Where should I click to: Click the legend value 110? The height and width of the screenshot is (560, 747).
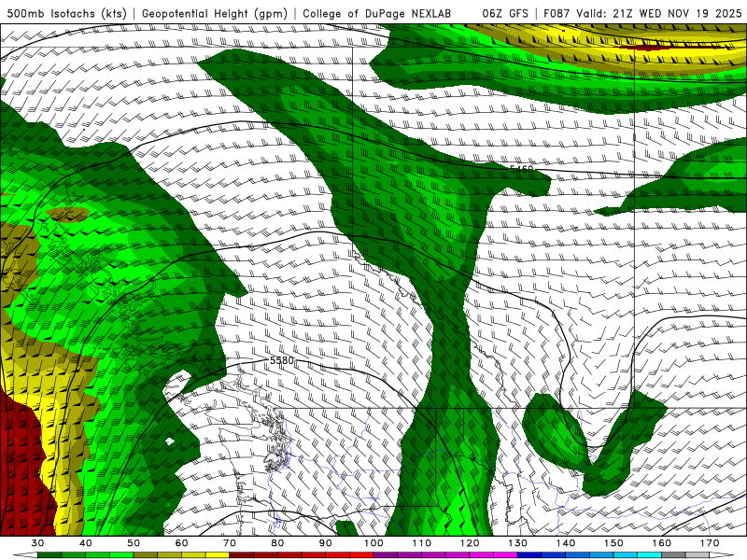pyautogui.click(x=422, y=543)
